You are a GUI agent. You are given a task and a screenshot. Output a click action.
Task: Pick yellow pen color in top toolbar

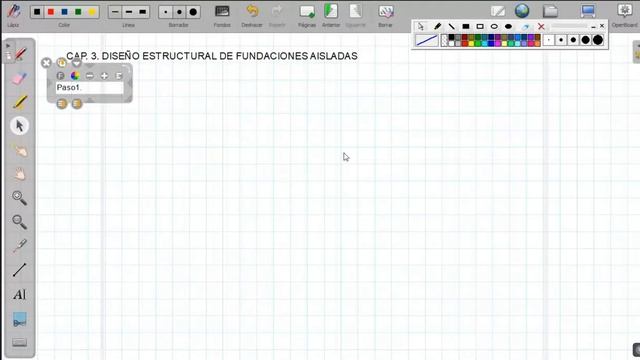(92, 12)
